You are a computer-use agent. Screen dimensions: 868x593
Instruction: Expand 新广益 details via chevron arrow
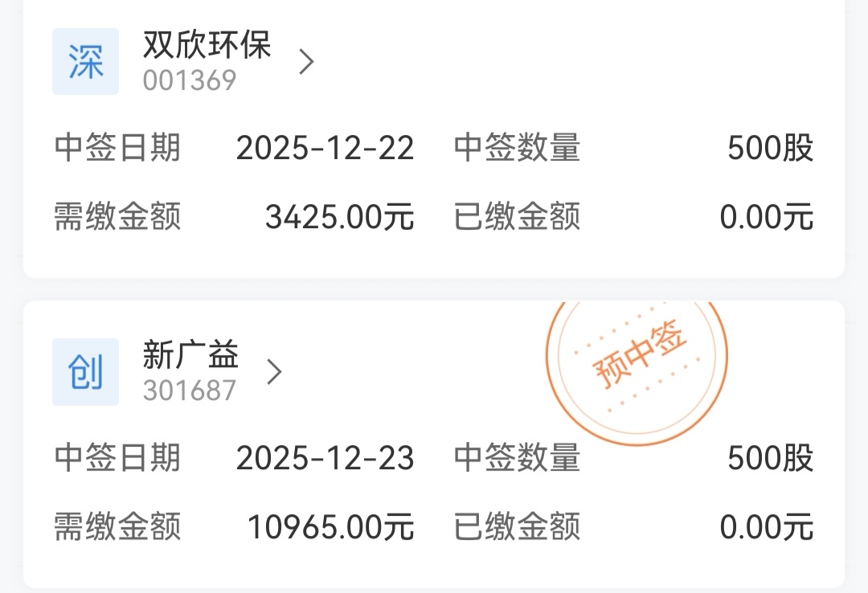click(x=274, y=372)
